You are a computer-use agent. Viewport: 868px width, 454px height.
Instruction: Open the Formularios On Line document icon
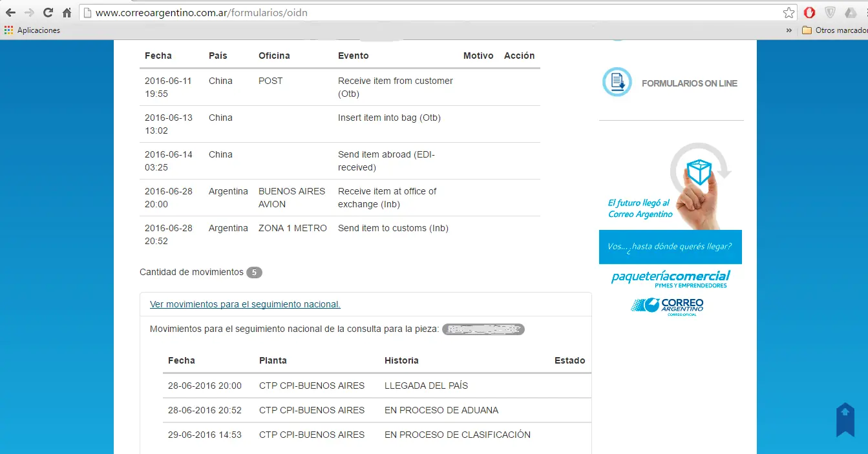tap(617, 82)
